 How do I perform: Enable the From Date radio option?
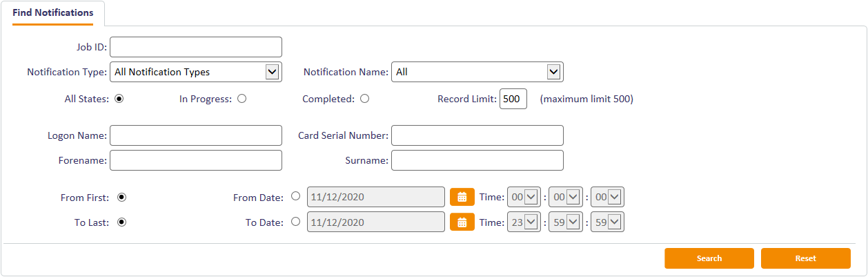click(x=296, y=196)
